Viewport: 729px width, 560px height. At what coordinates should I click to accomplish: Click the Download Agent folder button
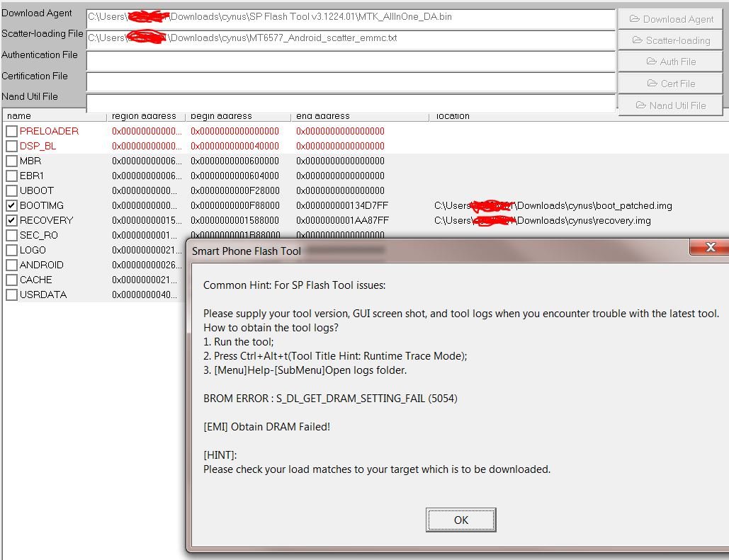point(670,19)
